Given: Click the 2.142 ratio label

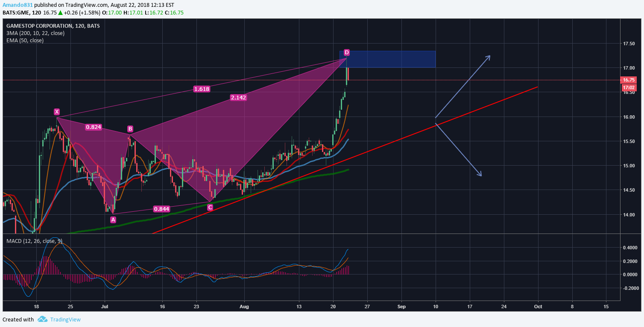Looking at the screenshot, I should tap(238, 97).
